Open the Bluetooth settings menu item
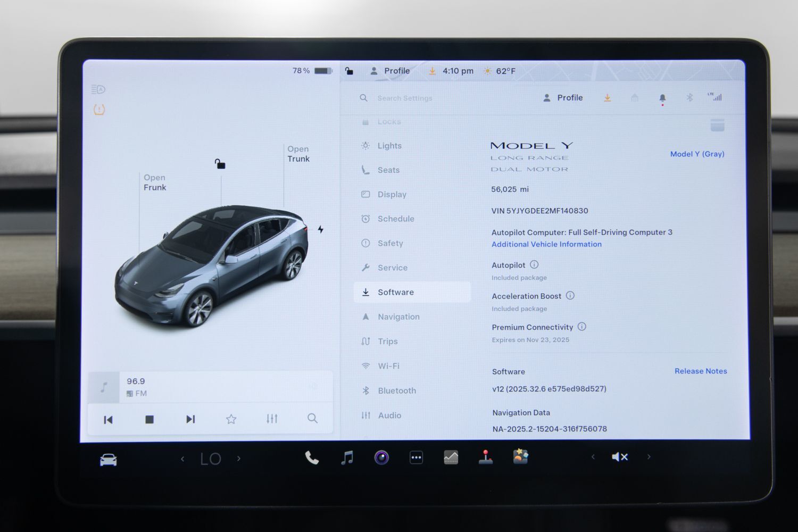 point(397,390)
